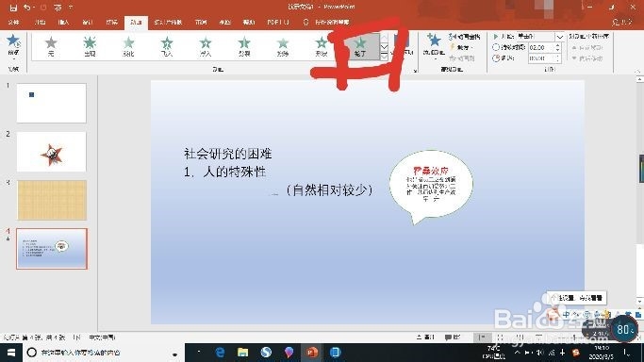Select slide 2 thumbnail with star image
The image size is (644, 362).
(x=51, y=152)
